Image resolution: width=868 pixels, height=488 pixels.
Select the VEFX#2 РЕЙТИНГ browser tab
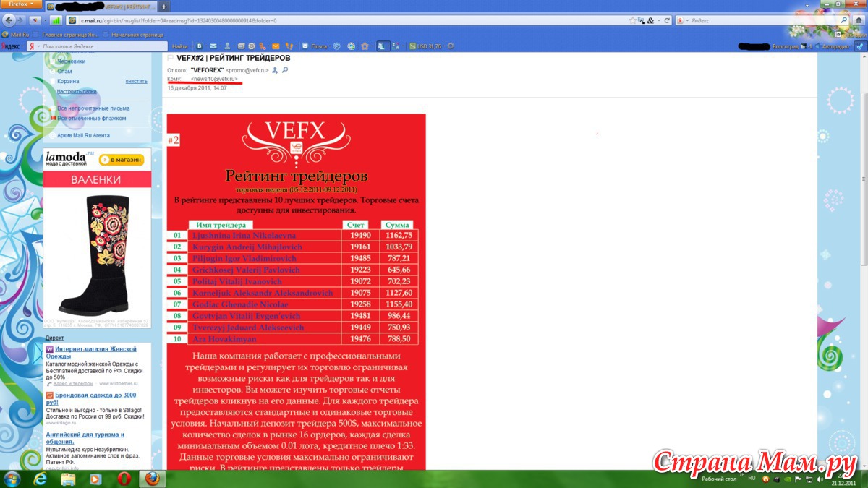pyautogui.click(x=102, y=6)
